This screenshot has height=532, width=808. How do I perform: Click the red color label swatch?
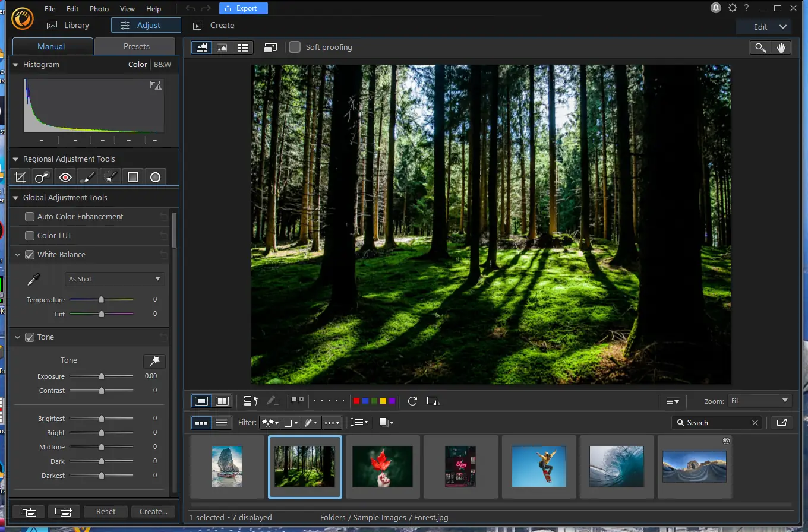(356, 401)
